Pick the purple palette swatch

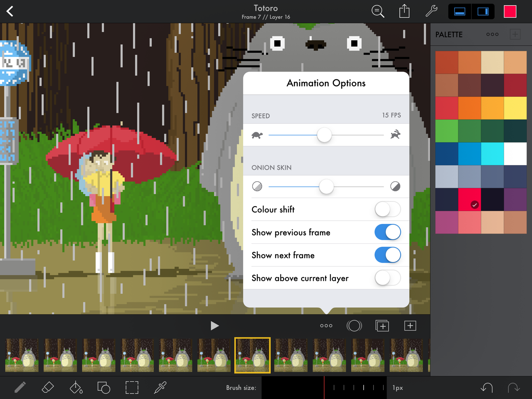point(515,199)
